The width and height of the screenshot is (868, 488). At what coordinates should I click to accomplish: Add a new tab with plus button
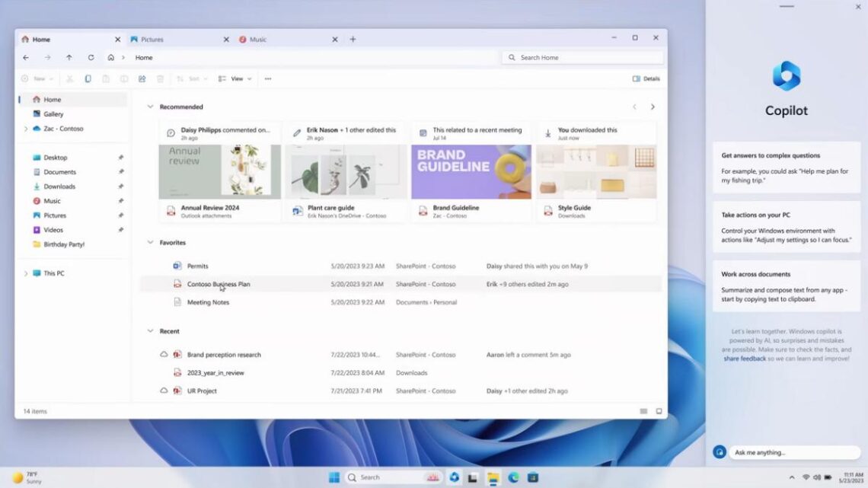(x=353, y=40)
